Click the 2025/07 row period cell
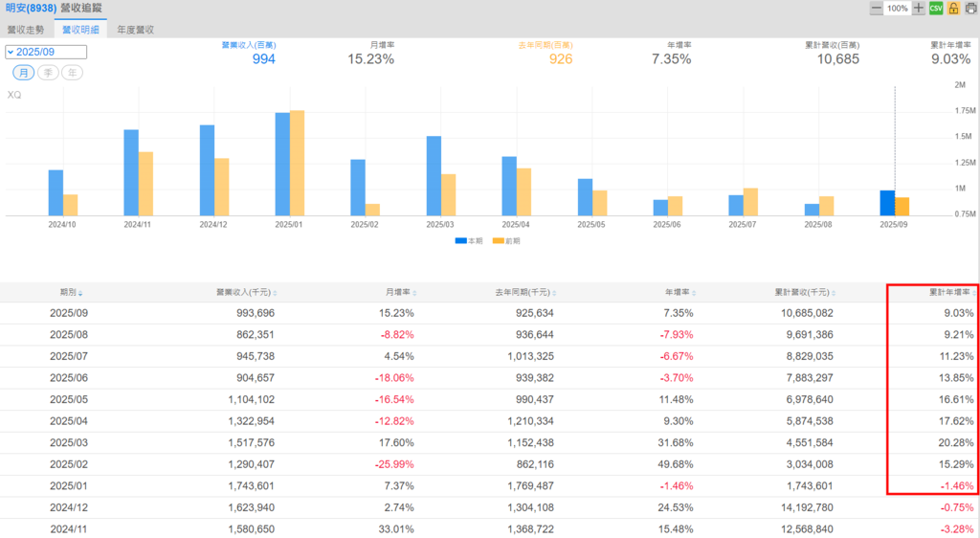 pyautogui.click(x=69, y=356)
